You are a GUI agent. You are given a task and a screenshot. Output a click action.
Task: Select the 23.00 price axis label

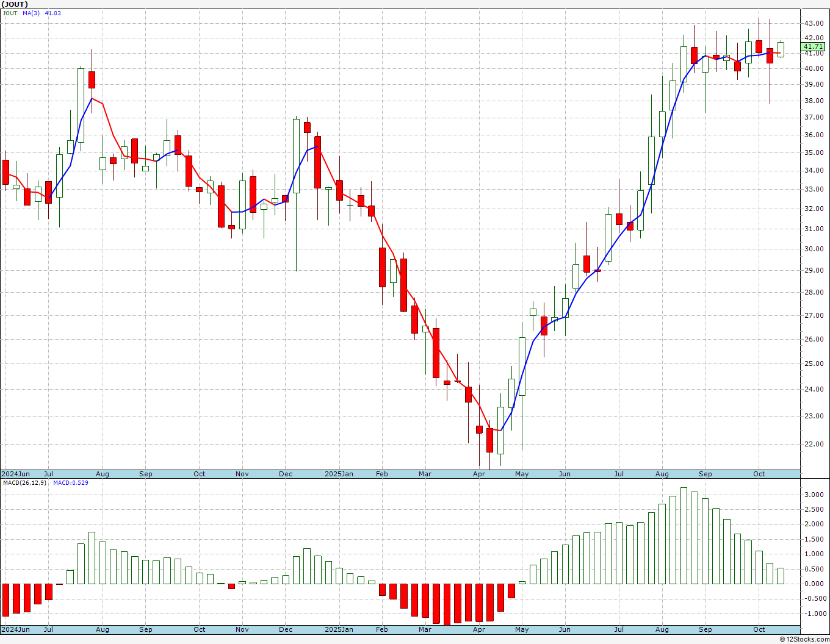814,416
